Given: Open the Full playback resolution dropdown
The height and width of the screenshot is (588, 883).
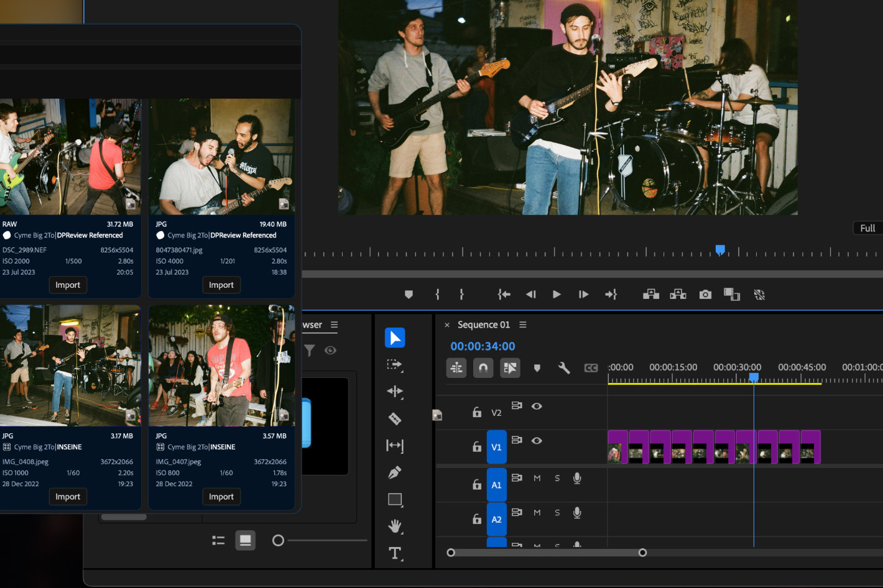Looking at the screenshot, I should 867,228.
